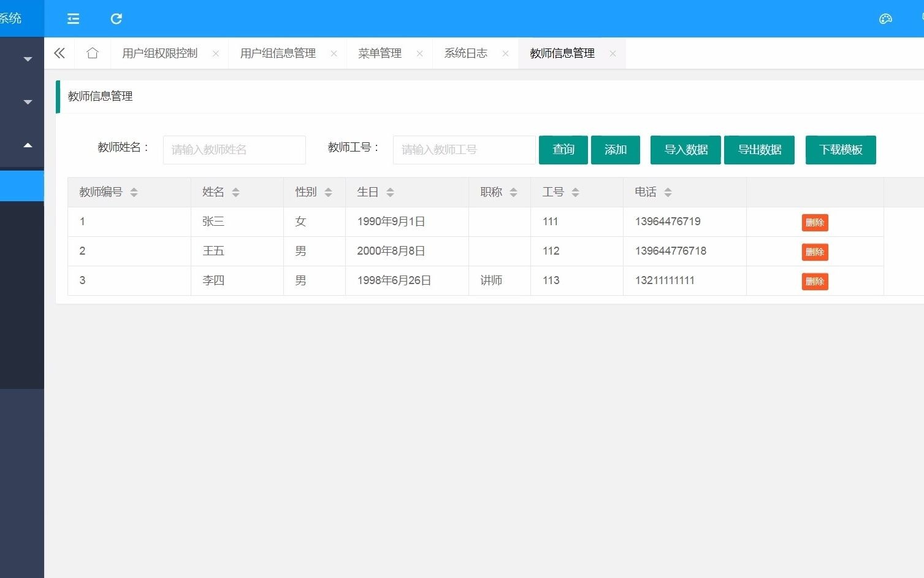Close the 用户组信息管理 tab
This screenshot has height=578, width=924.
tap(334, 53)
